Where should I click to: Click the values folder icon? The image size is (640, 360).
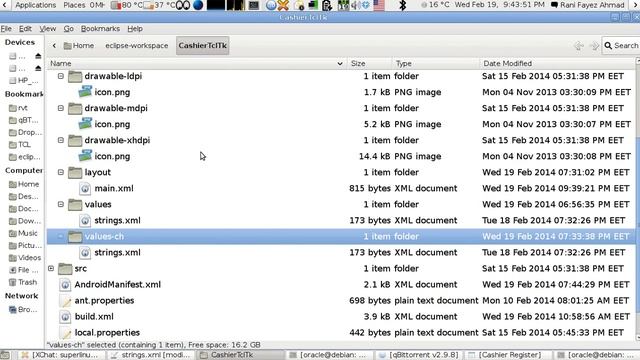click(x=75, y=204)
